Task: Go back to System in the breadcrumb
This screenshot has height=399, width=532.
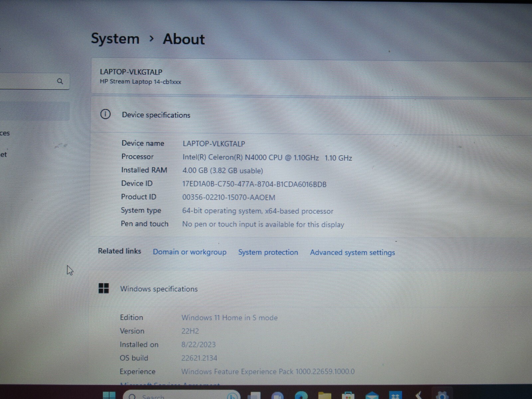Action: (x=115, y=39)
